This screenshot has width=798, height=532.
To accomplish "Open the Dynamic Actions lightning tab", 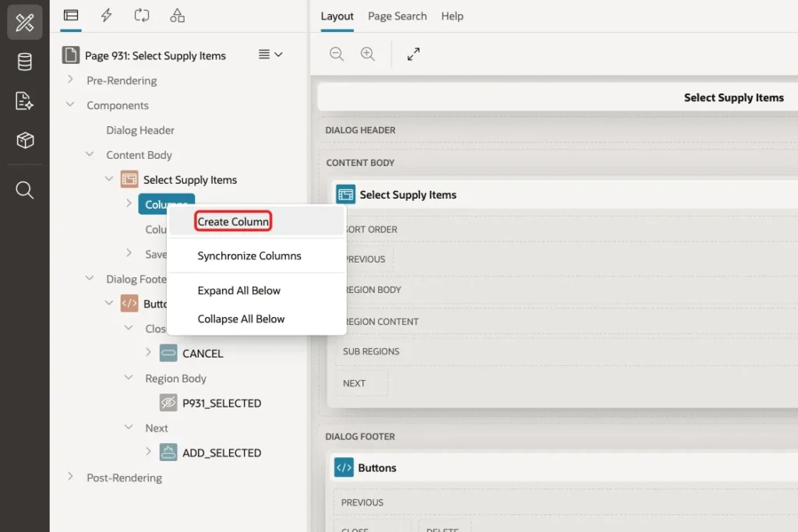I will pyautogui.click(x=106, y=16).
